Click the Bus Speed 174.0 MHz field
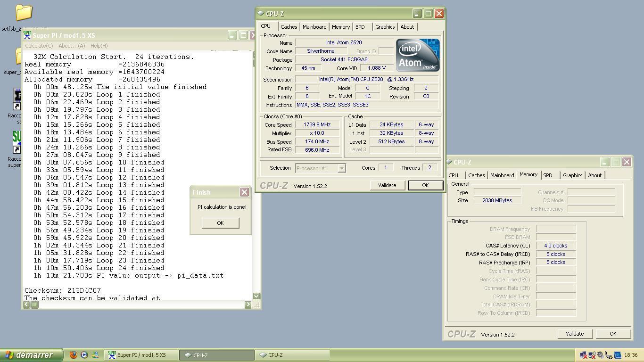This screenshot has height=362, width=644. pyautogui.click(x=317, y=141)
